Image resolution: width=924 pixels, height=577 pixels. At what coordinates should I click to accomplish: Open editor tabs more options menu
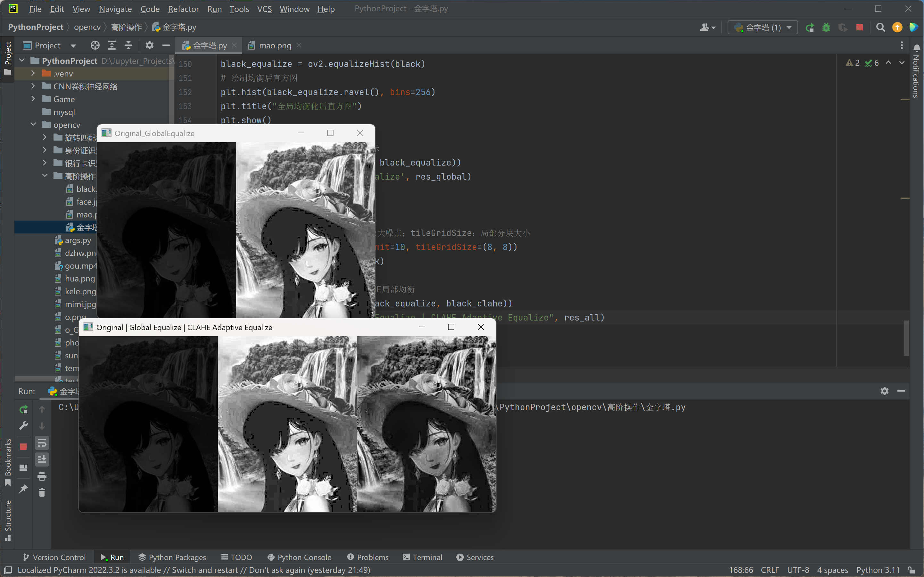point(902,45)
